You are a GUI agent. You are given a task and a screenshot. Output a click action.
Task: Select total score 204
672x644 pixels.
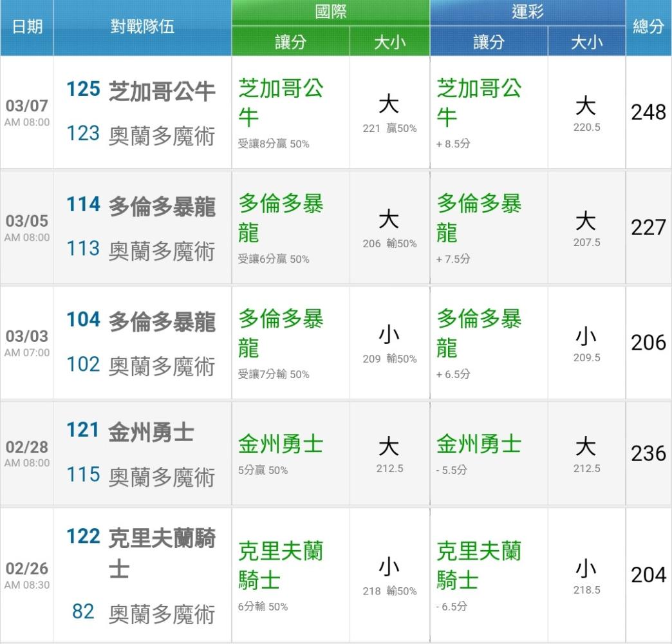[648, 575]
